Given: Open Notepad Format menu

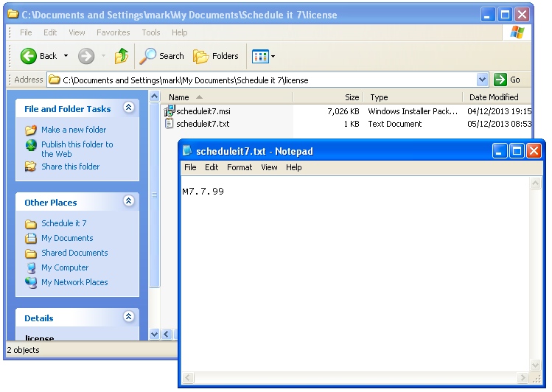Looking at the screenshot, I should pyautogui.click(x=240, y=167).
